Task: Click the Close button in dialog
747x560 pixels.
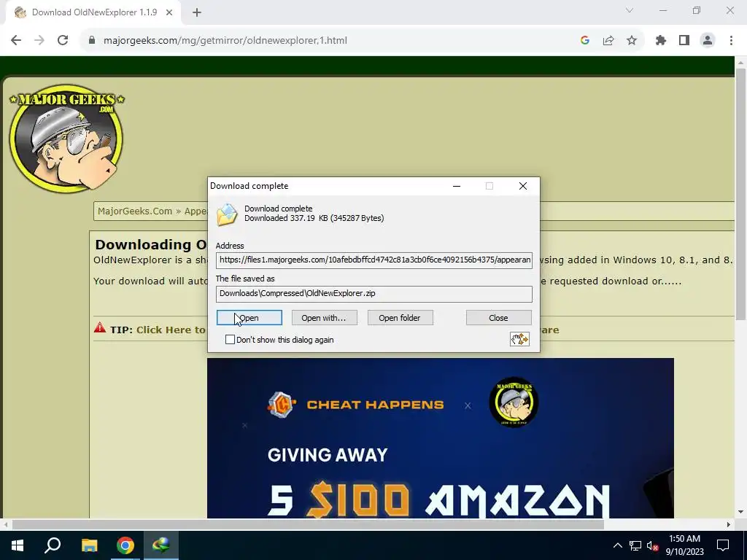Action: click(x=498, y=318)
